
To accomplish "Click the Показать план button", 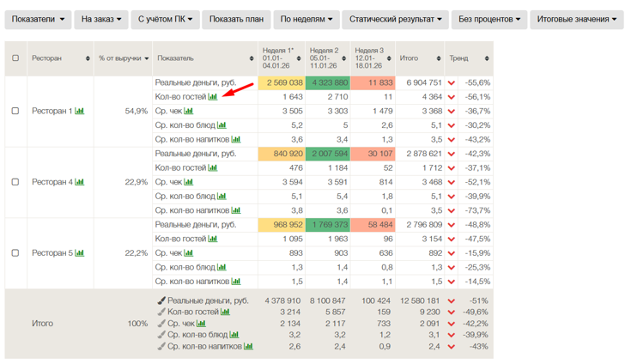I will [236, 19].
